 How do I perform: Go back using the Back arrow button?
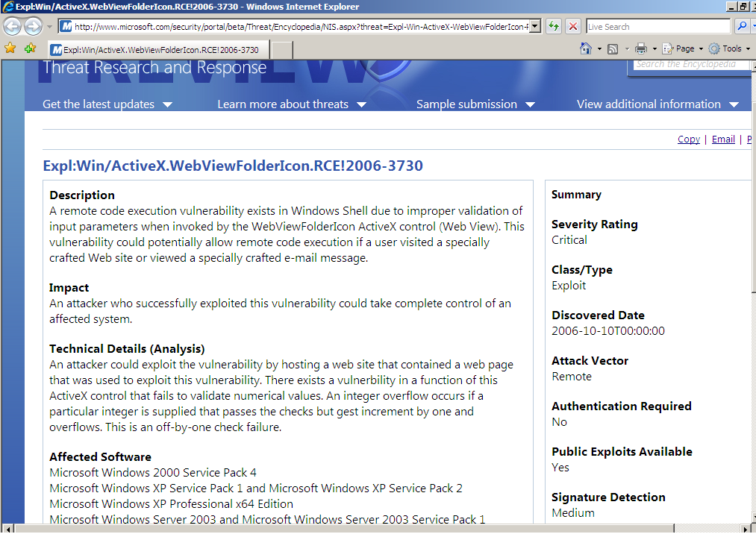[x=13, y=26]
